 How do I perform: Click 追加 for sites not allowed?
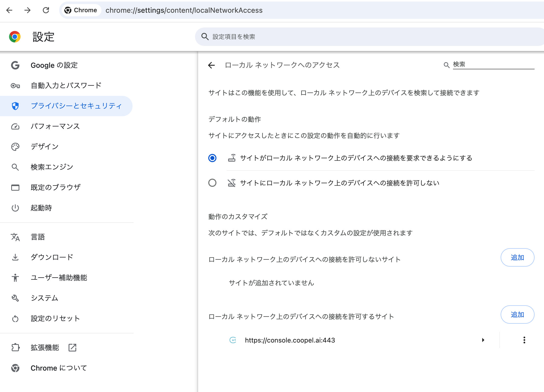517,257
